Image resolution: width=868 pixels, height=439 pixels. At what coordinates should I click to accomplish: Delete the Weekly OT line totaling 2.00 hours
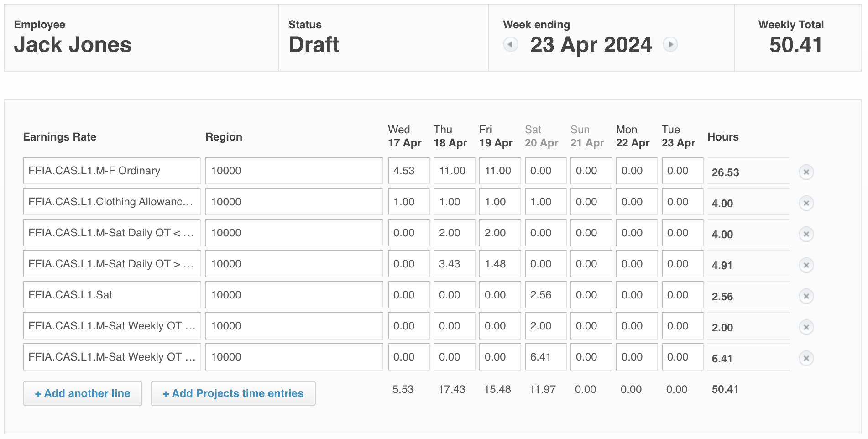[806, 327]
